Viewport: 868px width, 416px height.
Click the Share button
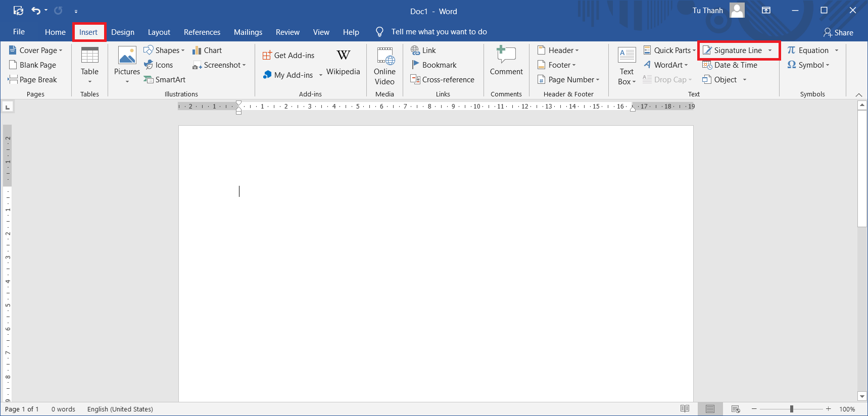838,32
